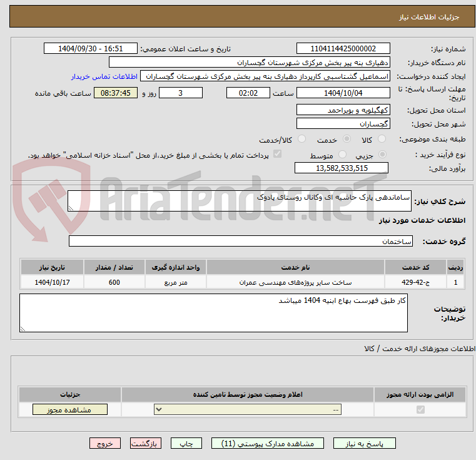Click the تاریخ نیاز column header
Image resolution: width=476 pixels, height=460 pixels.
tap(52, 267)
